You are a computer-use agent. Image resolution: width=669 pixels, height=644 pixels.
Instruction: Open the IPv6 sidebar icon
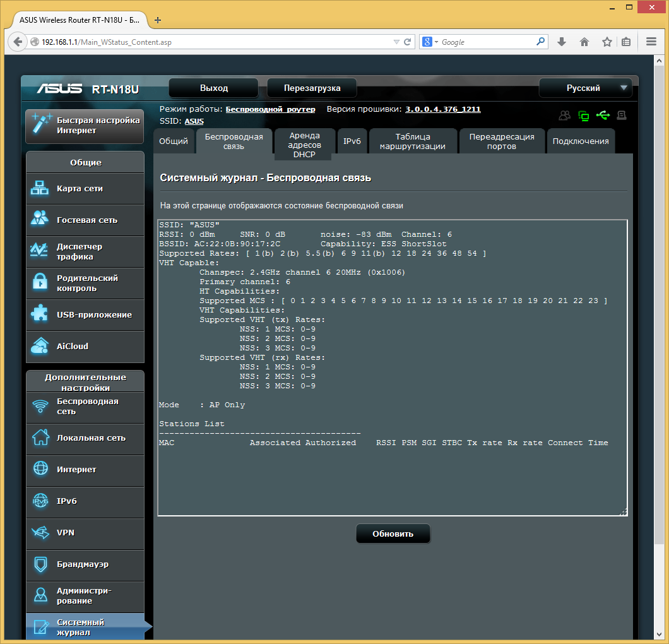40,500
